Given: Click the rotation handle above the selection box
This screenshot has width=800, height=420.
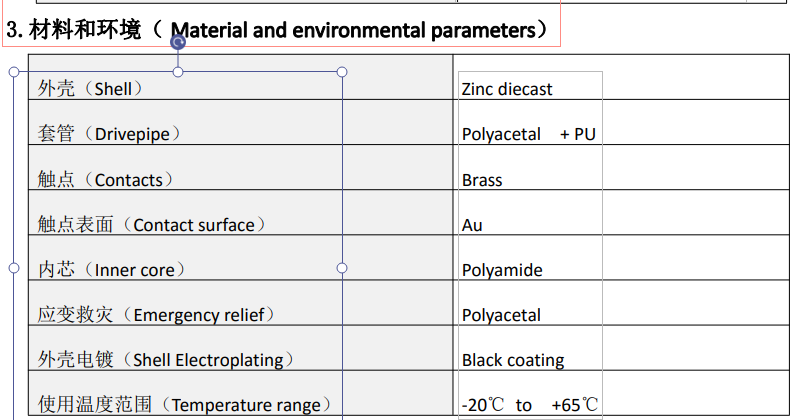Looking at the screenshot, I should point(178,42).
